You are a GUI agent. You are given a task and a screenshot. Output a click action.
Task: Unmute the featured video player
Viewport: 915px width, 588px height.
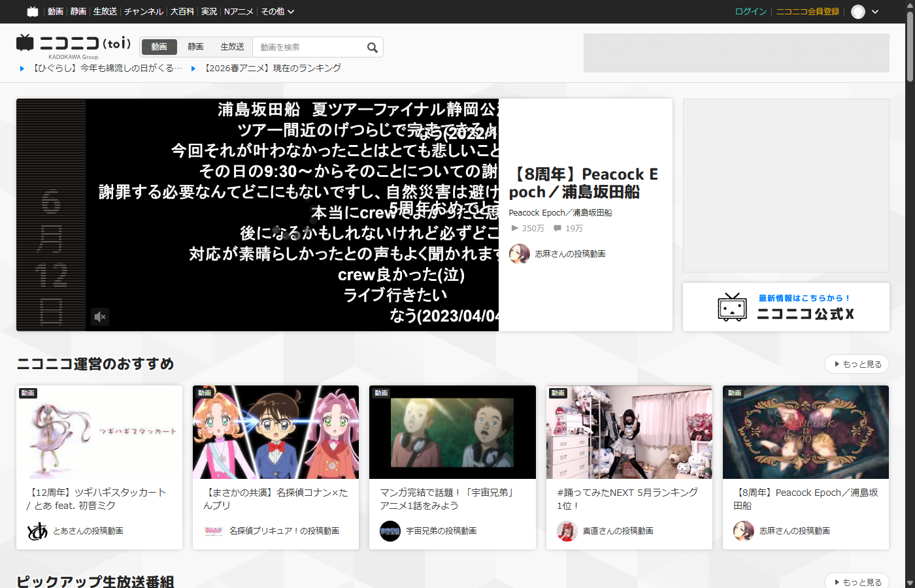click(99, 317)
